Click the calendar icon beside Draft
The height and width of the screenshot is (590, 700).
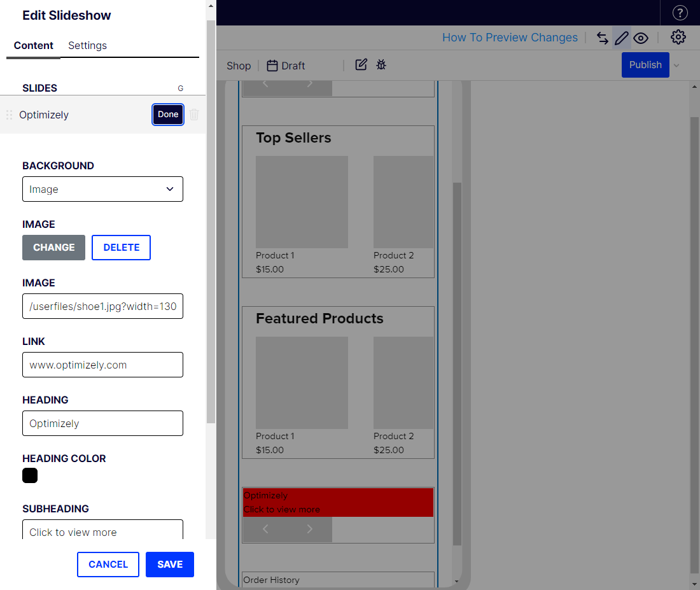(x=272, y=66)
